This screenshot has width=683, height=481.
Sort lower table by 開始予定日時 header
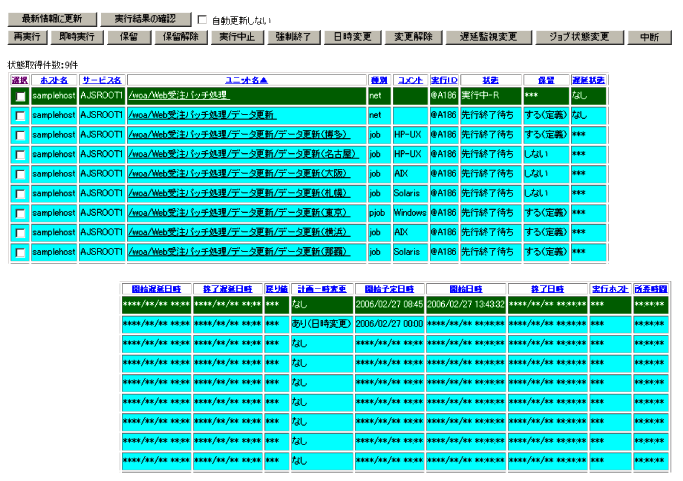tap(389, 288)
